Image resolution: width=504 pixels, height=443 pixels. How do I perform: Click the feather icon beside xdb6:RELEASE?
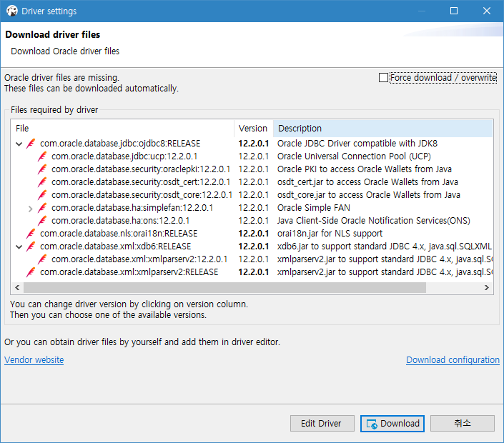[31, 246]
